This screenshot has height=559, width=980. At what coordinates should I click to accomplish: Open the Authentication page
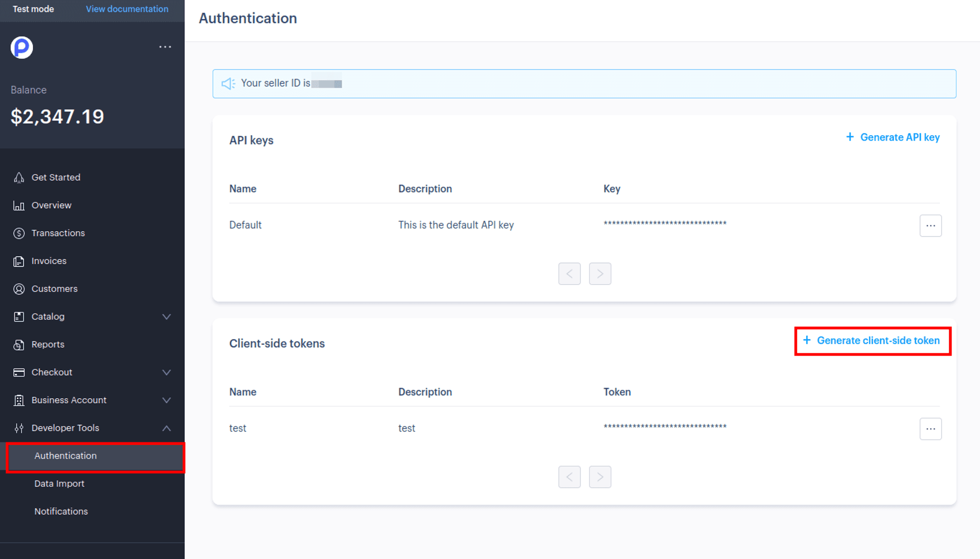[65, 456]
